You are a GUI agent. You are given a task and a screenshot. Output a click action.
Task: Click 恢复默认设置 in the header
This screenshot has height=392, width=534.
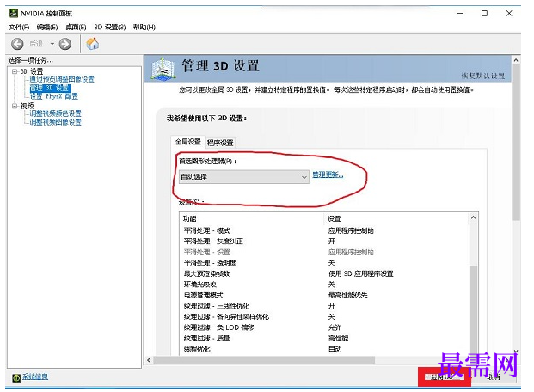coord(483,76)
